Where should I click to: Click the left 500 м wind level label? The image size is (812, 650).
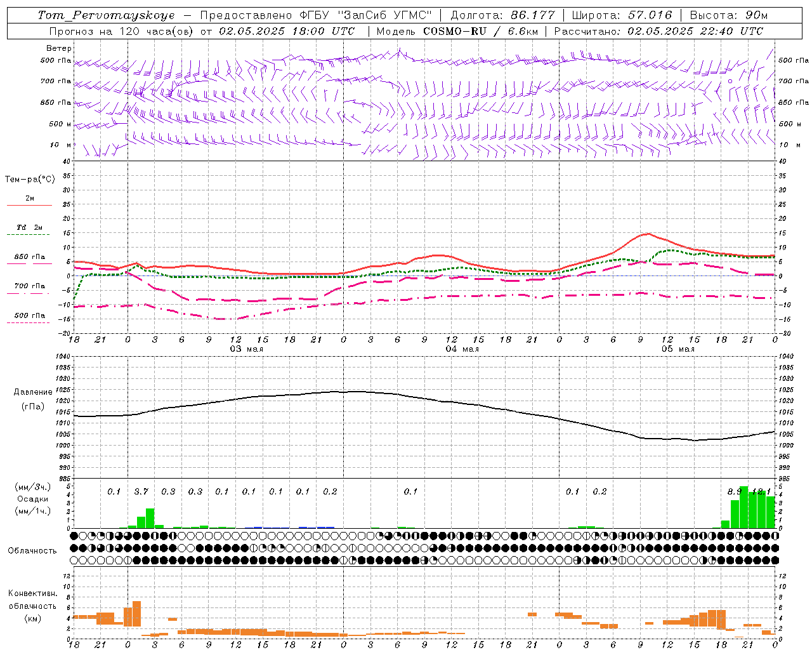coord(60,124)
